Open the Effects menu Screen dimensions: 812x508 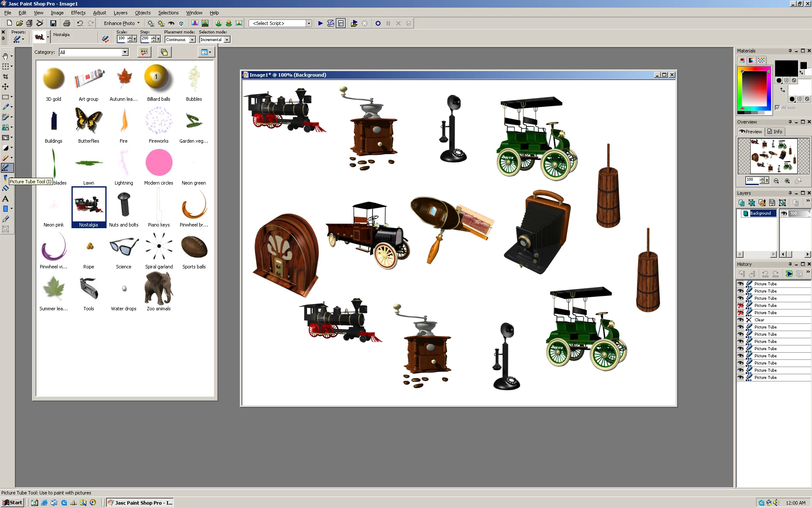[78, 13]
